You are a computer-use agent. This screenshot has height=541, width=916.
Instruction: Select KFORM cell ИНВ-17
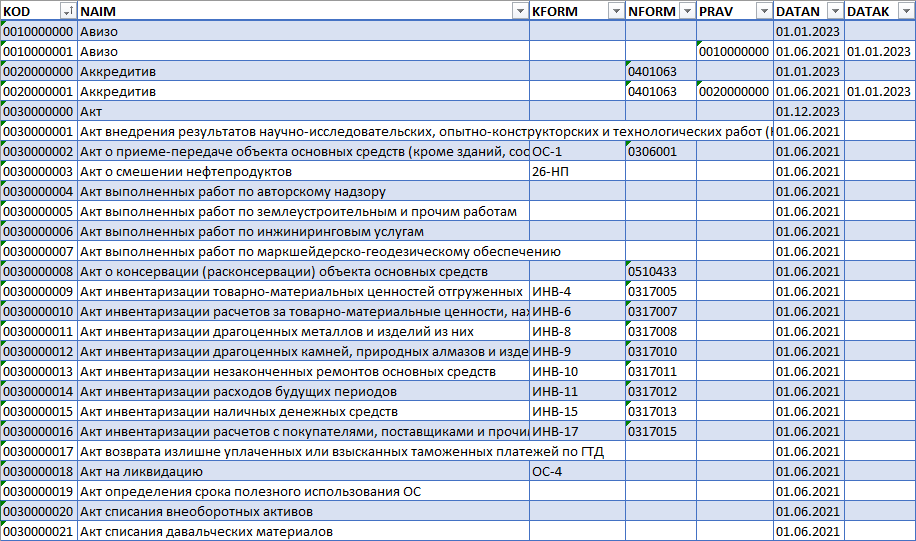click(577, 432)
